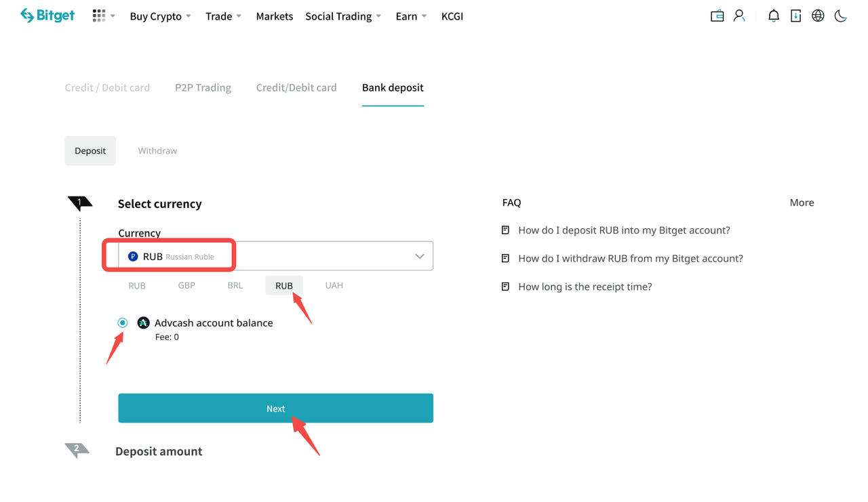Click the 'FAQ' heading

coord(511,203)
